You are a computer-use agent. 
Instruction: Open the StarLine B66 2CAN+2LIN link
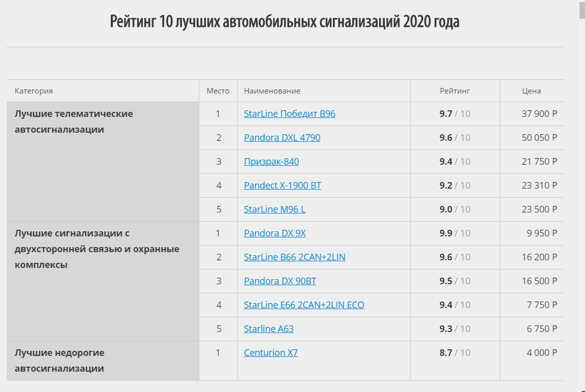(x=294, y=257)
